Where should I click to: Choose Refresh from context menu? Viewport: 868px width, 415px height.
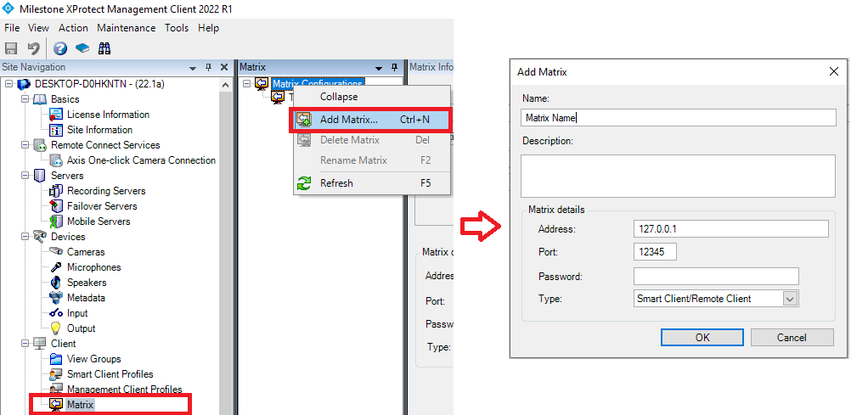tap(371, 183)
